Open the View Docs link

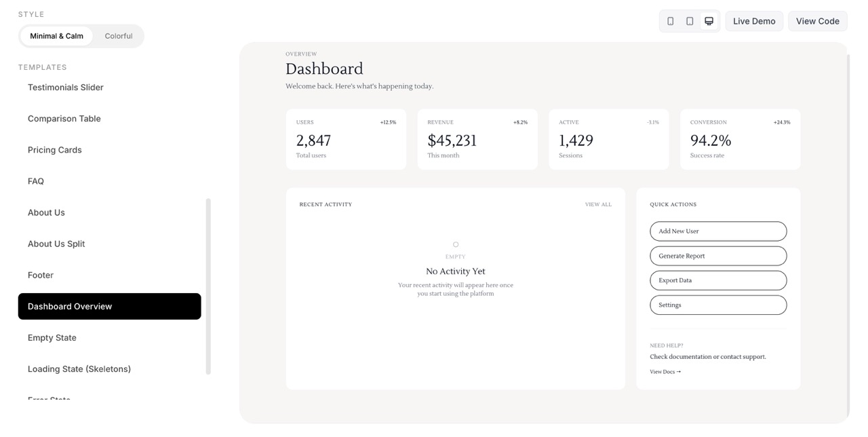click(664, 371)
